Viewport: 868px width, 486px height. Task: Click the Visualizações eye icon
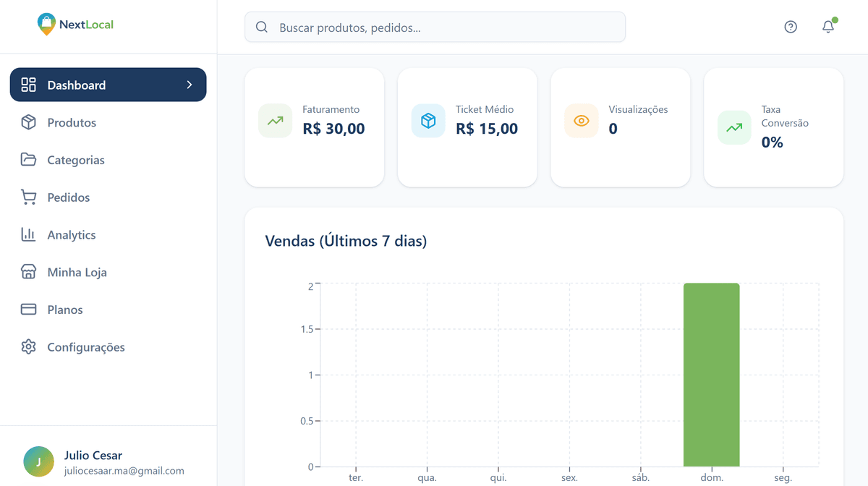582,121
